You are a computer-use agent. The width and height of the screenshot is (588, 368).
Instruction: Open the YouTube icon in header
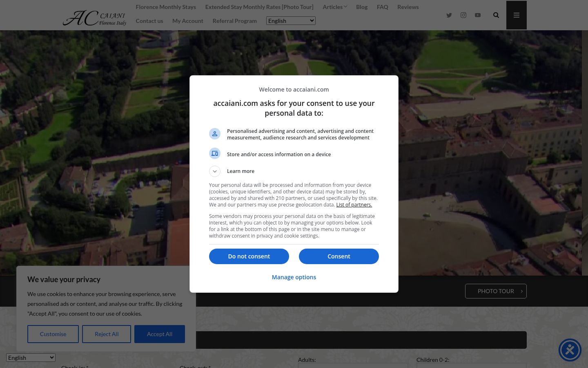tap(478, 15)
